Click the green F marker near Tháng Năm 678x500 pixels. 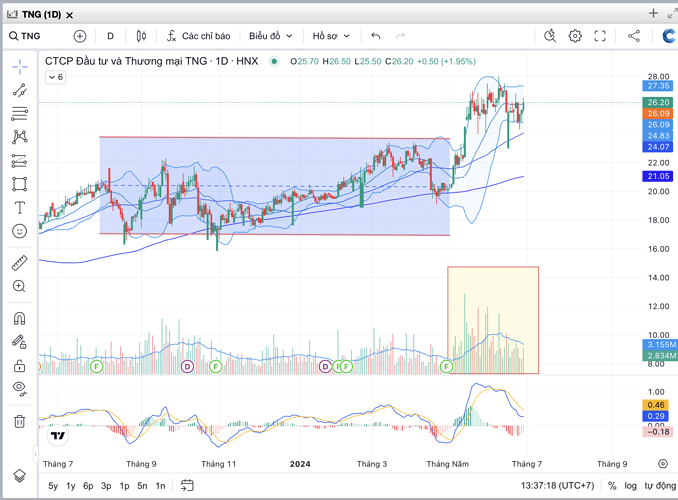pos(446,367)
